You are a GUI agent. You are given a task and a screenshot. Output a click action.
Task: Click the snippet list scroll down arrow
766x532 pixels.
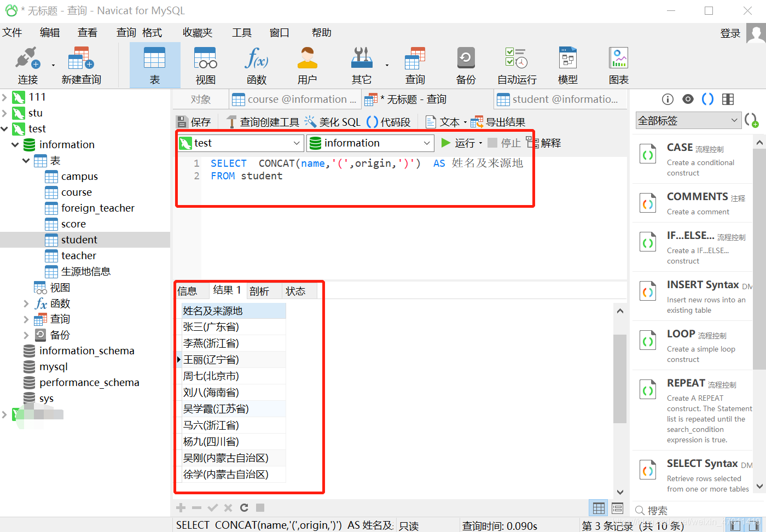[x=759, y=486]
